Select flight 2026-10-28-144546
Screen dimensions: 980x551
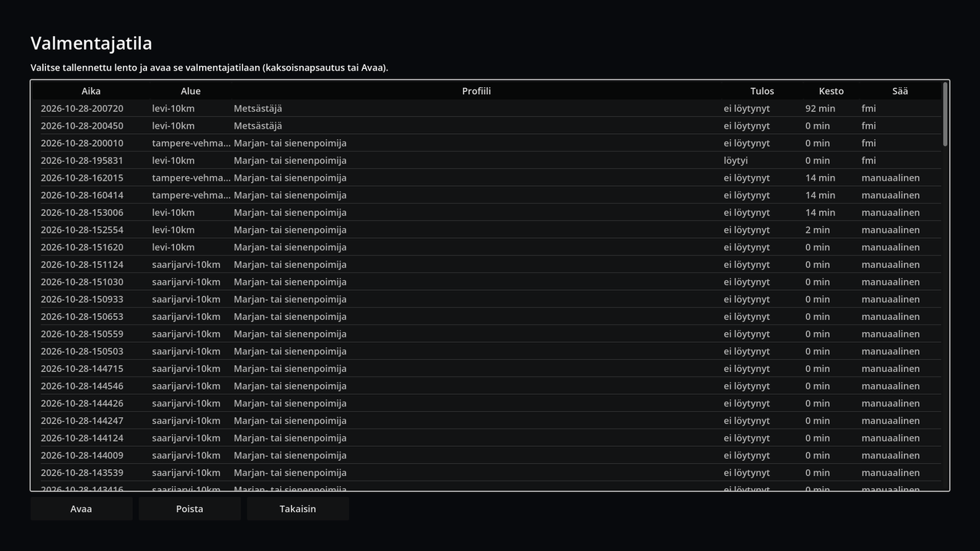[491, 386]
